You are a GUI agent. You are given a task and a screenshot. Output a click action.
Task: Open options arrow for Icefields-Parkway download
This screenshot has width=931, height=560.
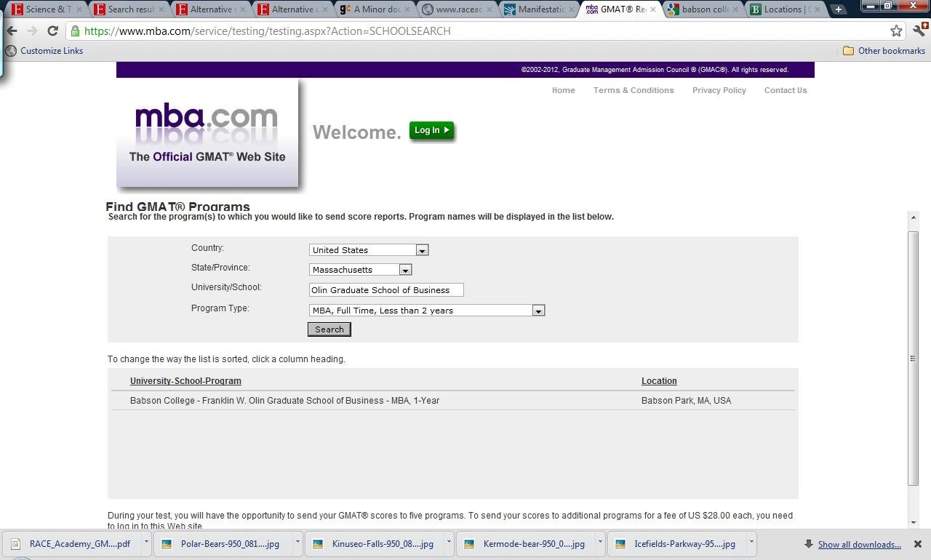751,543
